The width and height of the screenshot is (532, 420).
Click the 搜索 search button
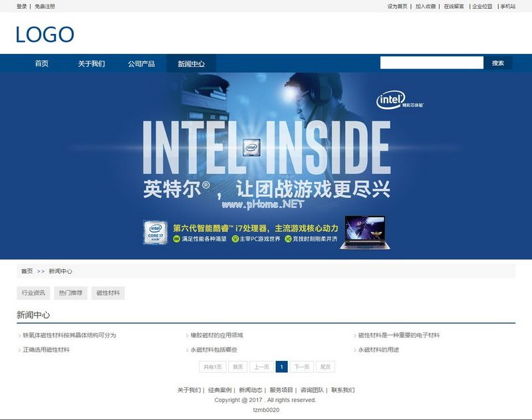[497, 62]
